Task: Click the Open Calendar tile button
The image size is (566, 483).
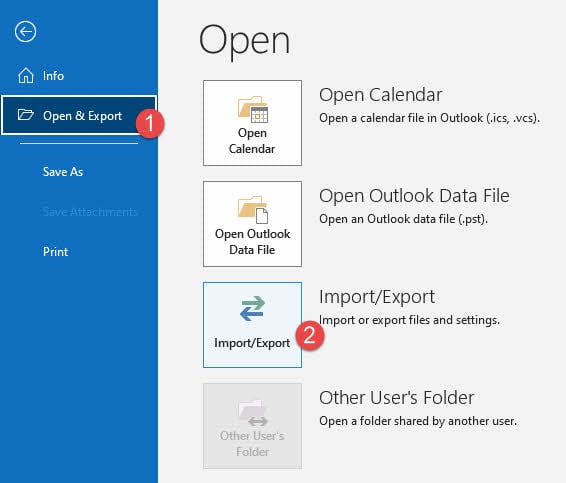Action: [252, 123]
